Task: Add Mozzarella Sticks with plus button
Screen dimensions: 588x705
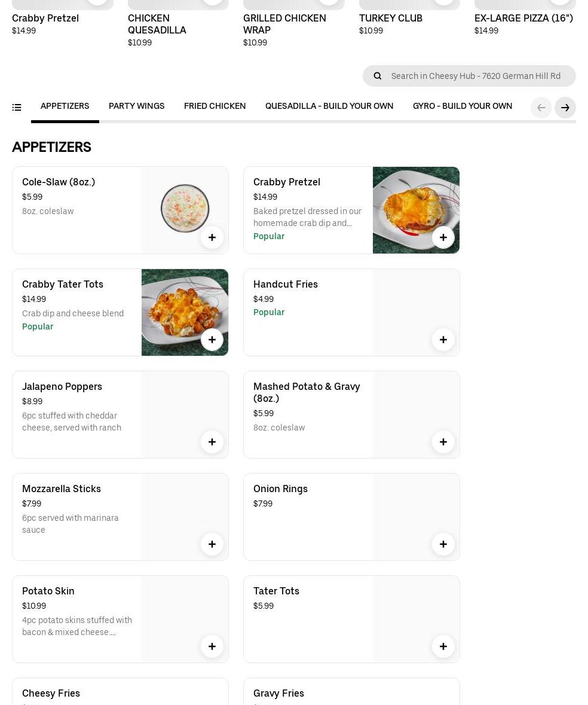Action: [212, 544]
